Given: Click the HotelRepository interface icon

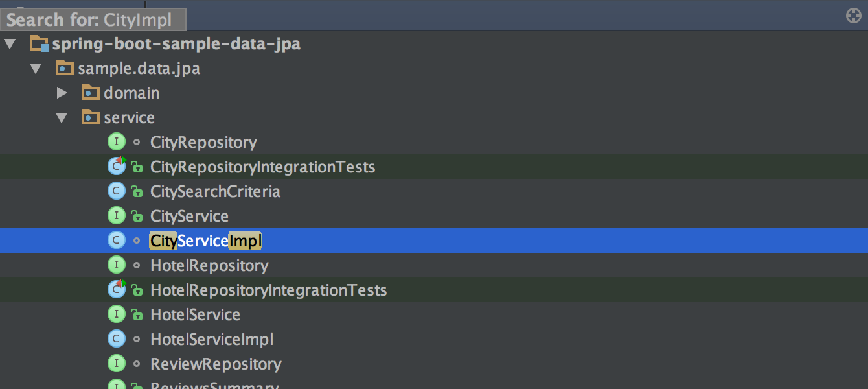Looking at the screenshot, I should click(116, 265).
